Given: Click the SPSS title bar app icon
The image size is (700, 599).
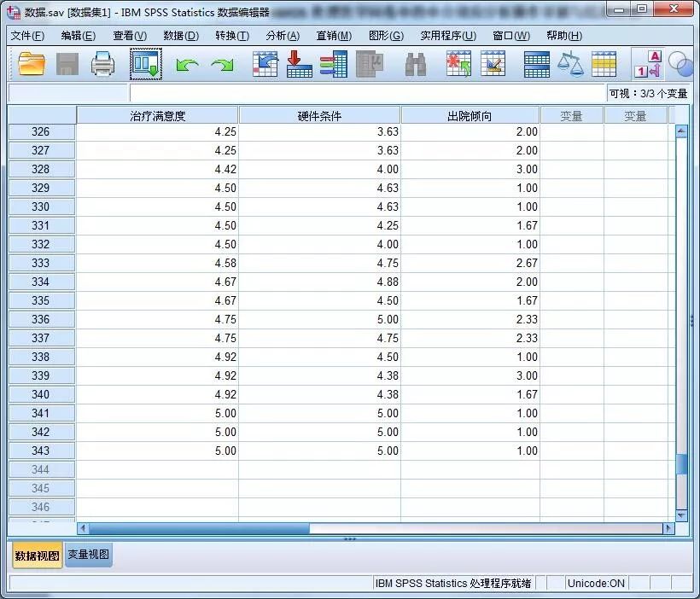Looking at the screenshot, I should (14, 12).
